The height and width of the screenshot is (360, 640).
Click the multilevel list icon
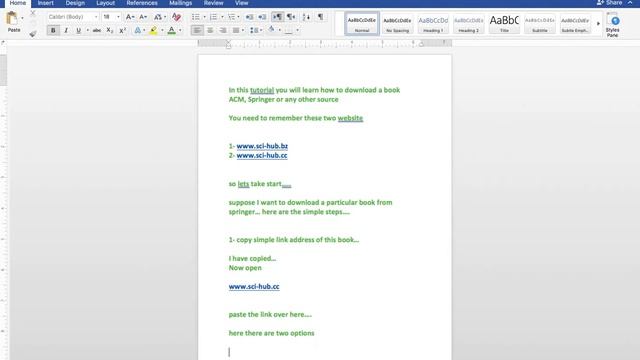[231, 17]
